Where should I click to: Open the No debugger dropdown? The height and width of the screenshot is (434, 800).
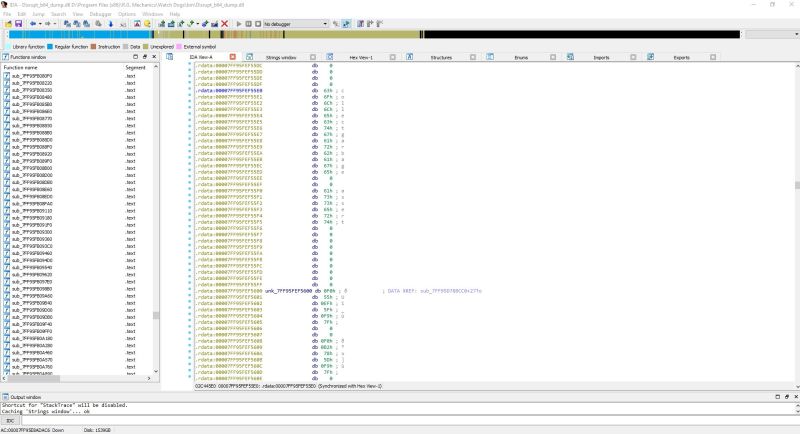296,24
